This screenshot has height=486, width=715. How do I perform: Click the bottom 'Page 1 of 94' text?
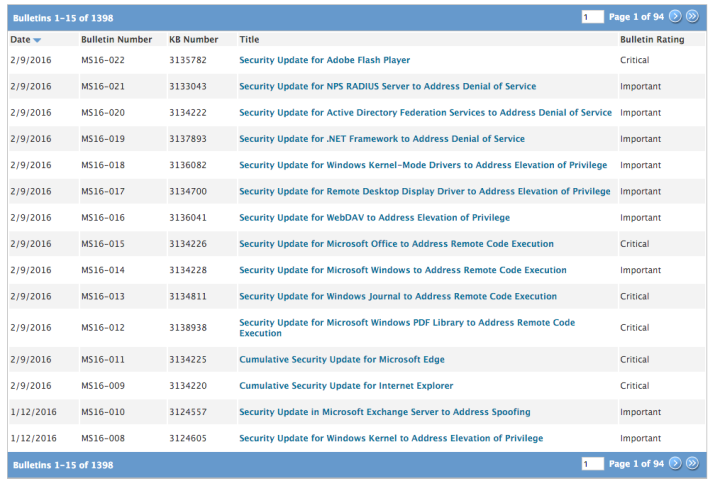tap(636, 464)
